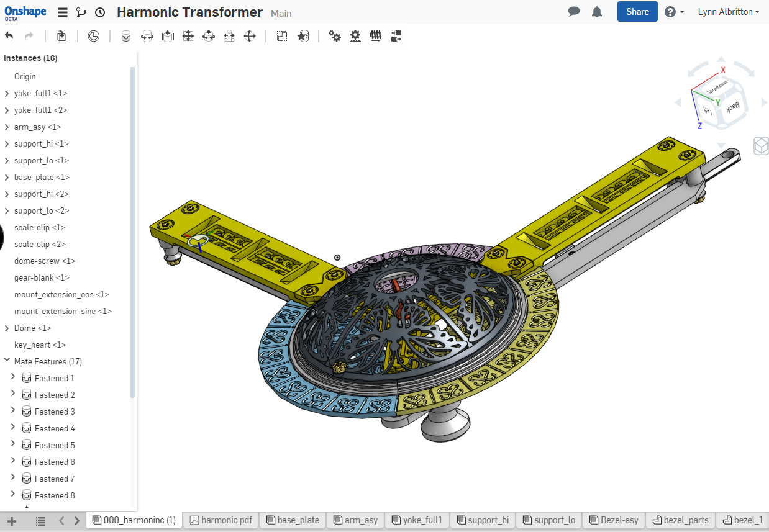Click the Insert parts and assemblies icon
This screenshot has width=769, height=532.
tap(61, 36)
